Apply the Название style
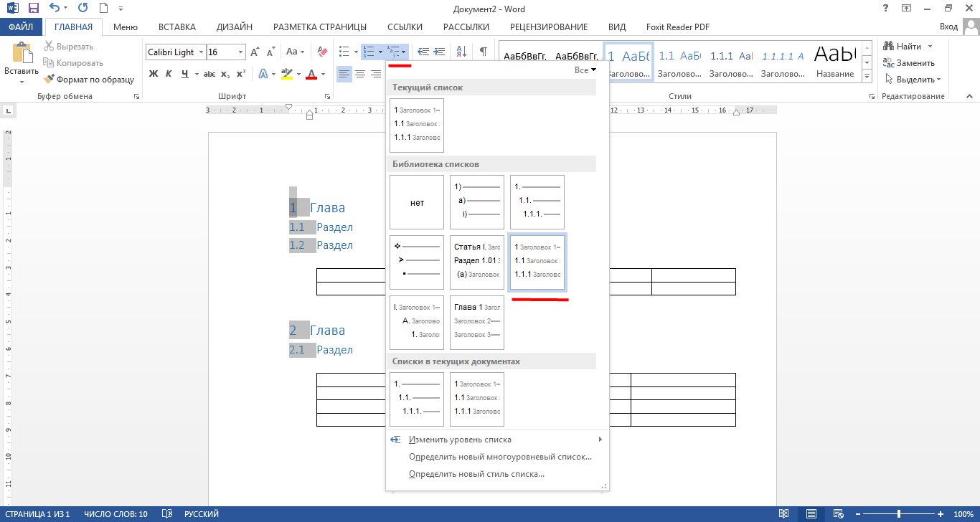Viewport: 980px width, 522px height. point(835,62)
